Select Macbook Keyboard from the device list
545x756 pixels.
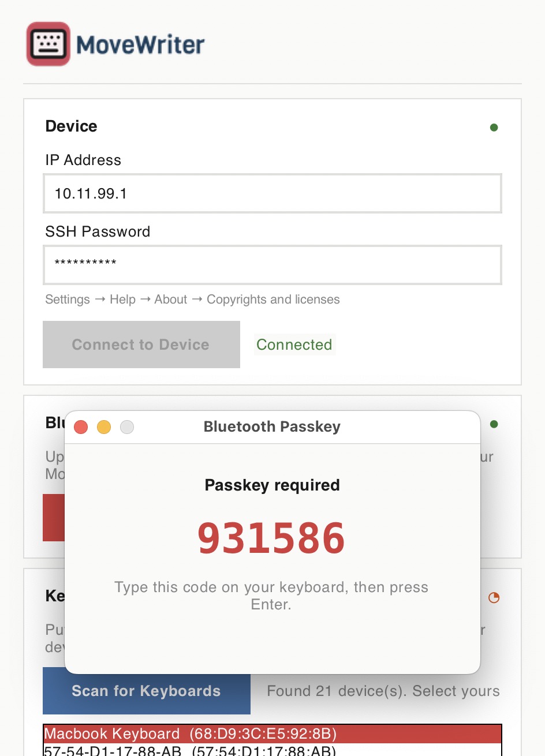(x=191, y=733)
